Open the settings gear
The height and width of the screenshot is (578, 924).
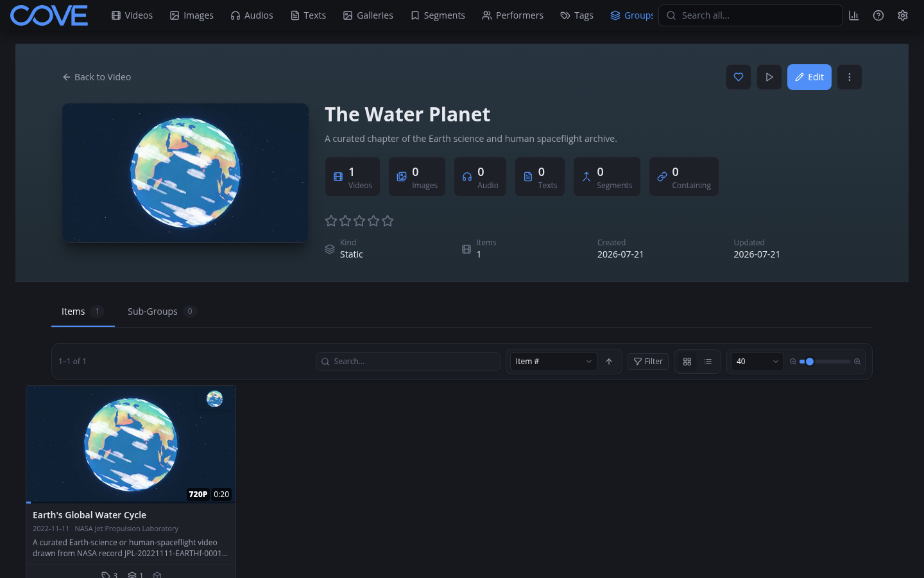point(903,15)
